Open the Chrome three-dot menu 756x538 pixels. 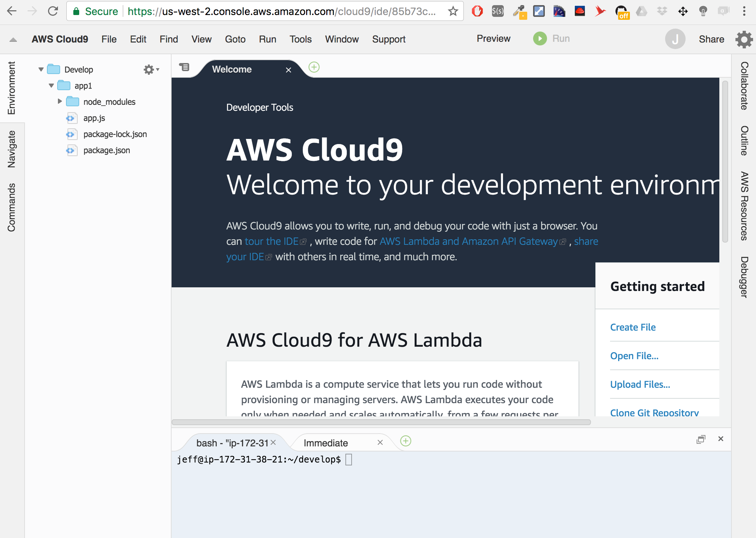[744, 11]
